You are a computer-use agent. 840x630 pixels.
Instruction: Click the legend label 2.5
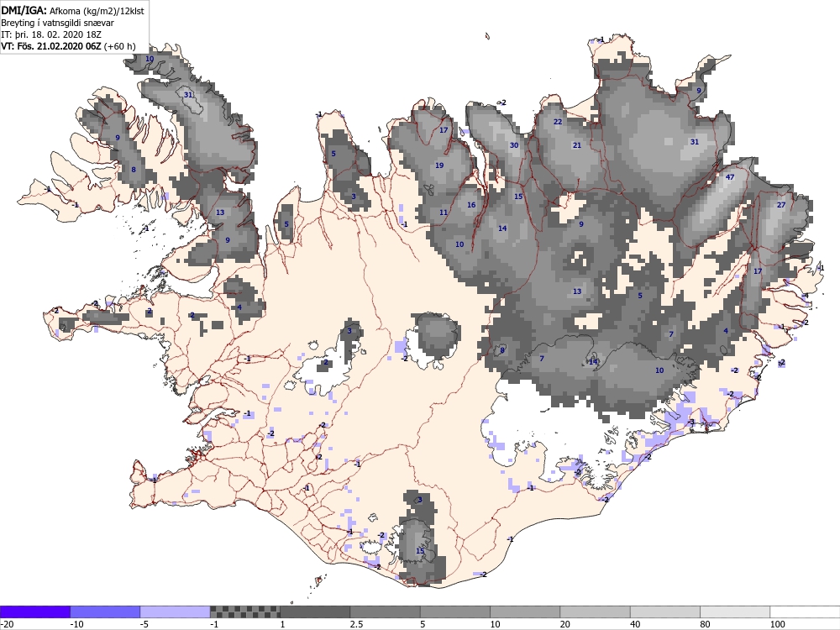click(355, 624)
